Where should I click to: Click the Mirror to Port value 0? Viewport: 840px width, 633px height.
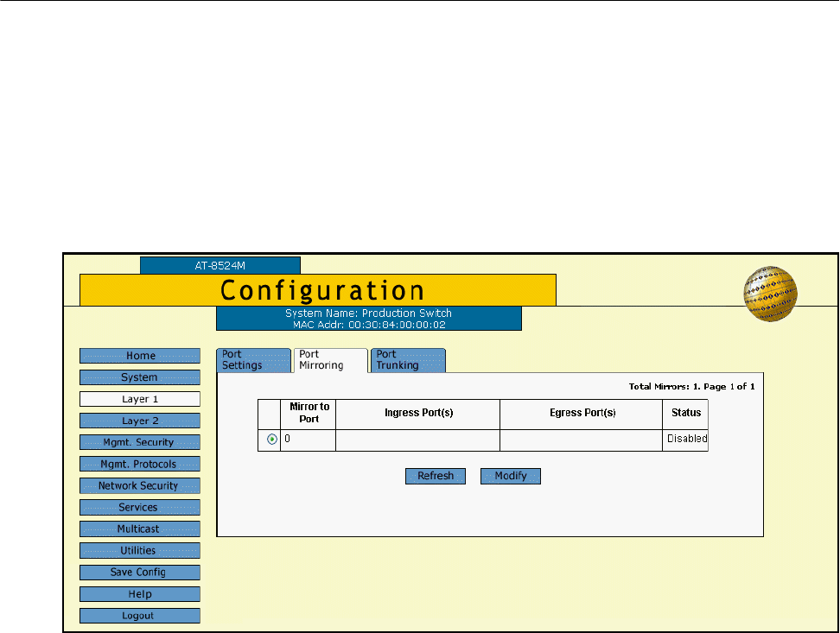(x=288, y=439)
